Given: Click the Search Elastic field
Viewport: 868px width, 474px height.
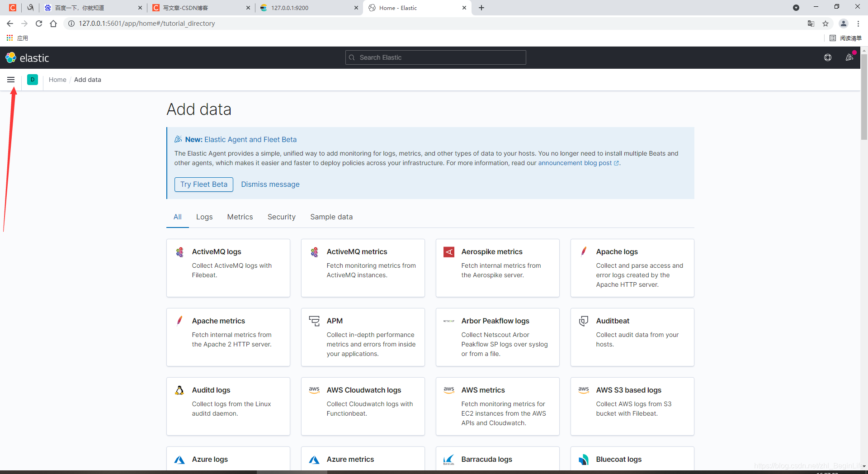Looking at the screenshot, I should 436,57.
